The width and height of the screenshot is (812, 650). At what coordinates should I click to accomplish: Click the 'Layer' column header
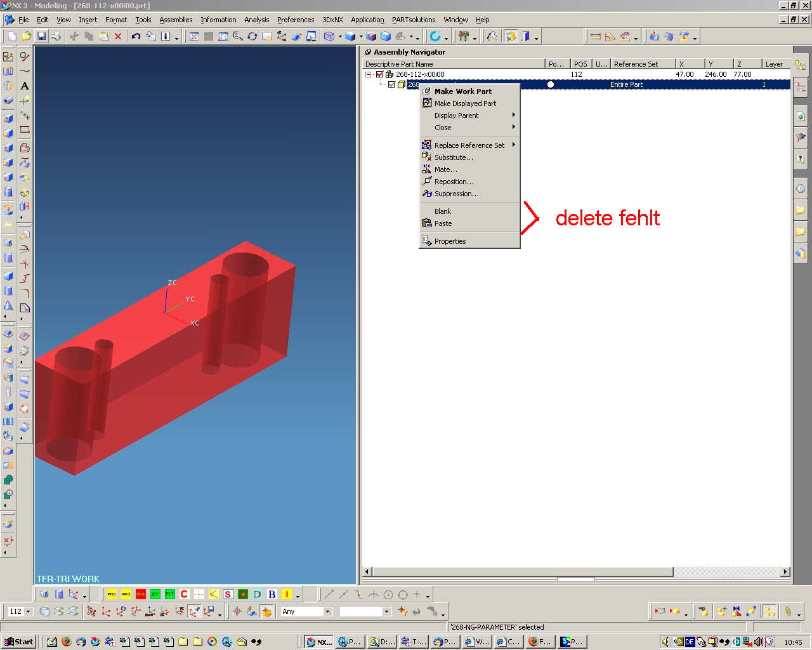click(775, 64)
